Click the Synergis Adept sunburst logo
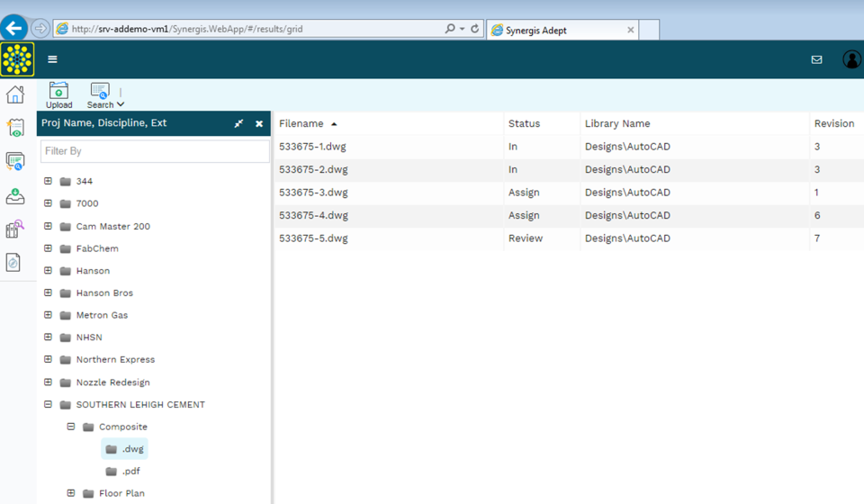The image size is (864, 504). pos(18,58)
